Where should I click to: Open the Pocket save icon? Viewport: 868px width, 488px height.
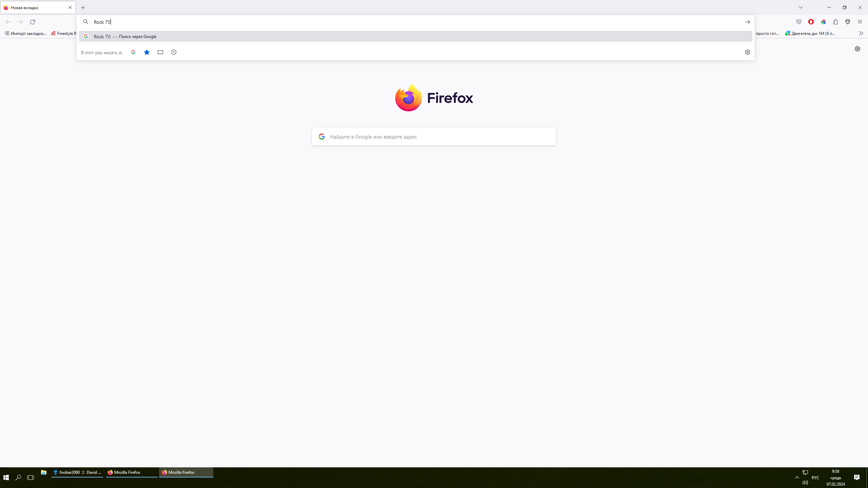coord(799,22)
